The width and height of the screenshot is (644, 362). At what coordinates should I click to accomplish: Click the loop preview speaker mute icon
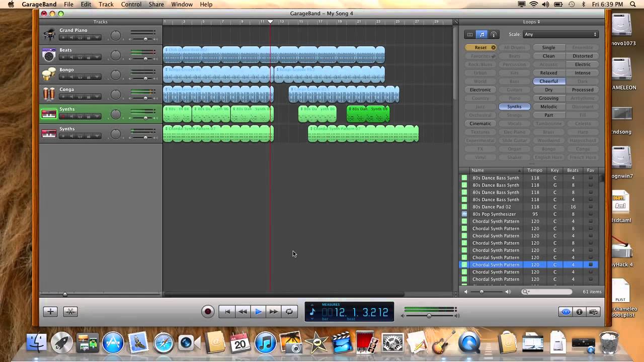465,292
